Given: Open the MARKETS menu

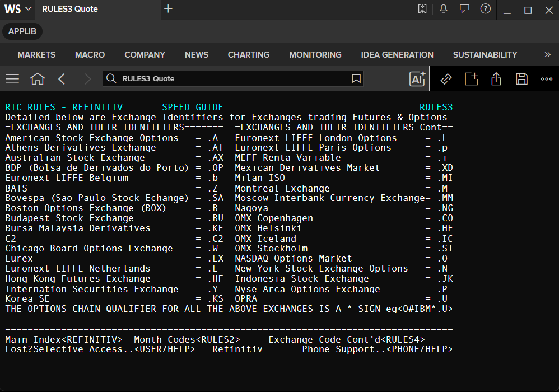Looking at the screenshot, I should point(36,55).
